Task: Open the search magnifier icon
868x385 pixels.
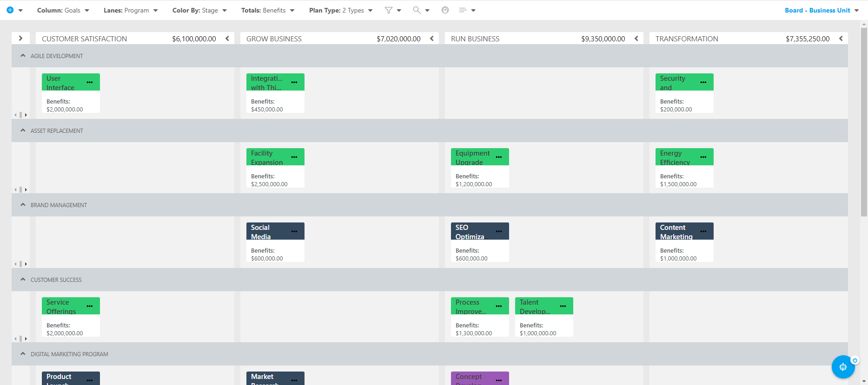Action: point(417,10)
